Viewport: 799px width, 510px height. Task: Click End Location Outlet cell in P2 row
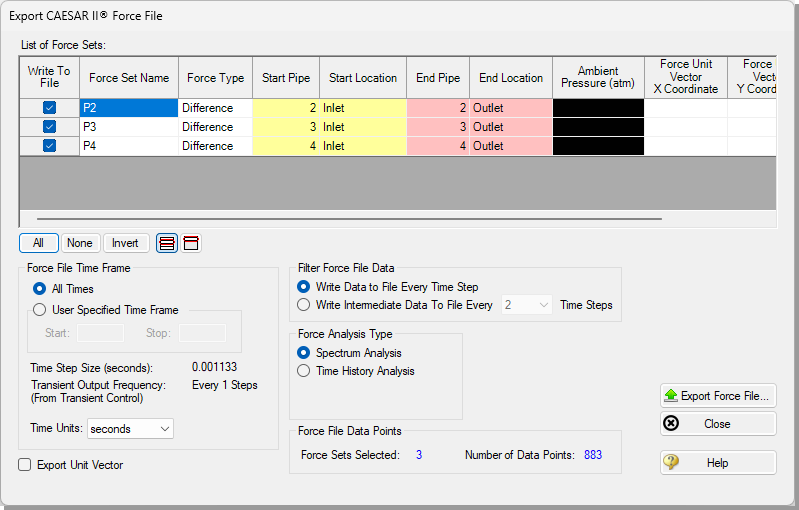point(511,108)
